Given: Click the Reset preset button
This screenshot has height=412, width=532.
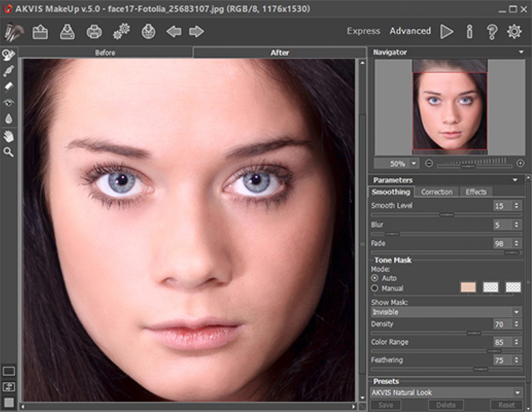Looking at the screenshot, I should click(506, 405).
